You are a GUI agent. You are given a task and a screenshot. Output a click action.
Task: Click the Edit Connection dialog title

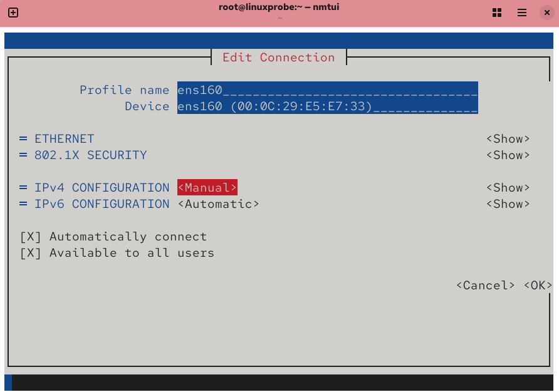point(279,58)
